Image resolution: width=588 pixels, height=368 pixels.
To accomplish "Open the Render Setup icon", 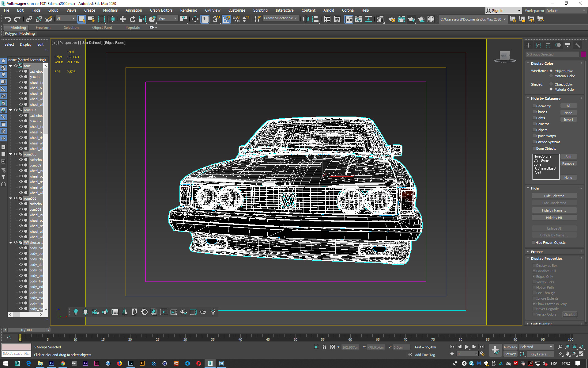I will click(x=392, y=19).
